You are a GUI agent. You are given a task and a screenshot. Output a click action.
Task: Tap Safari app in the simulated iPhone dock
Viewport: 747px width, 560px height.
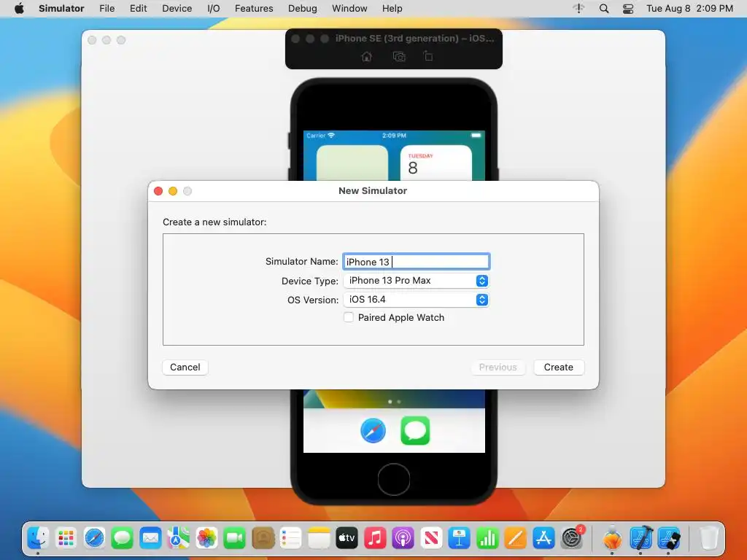click(373, 430)
